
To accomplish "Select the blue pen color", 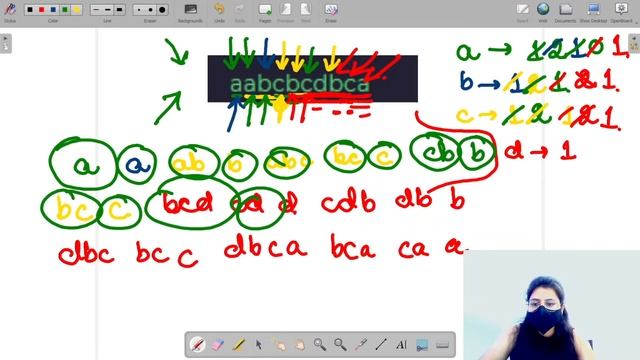I will tap(53, 10).
